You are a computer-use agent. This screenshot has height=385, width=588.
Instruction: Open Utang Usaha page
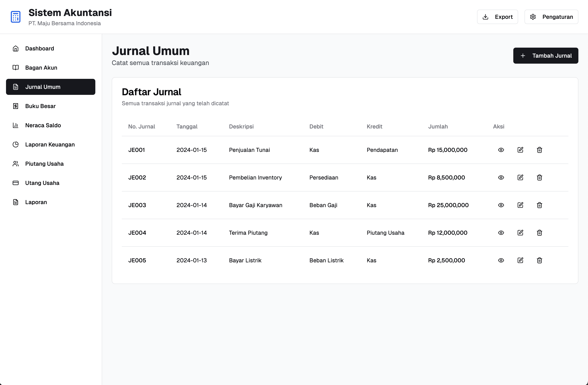tap(51, 183)
